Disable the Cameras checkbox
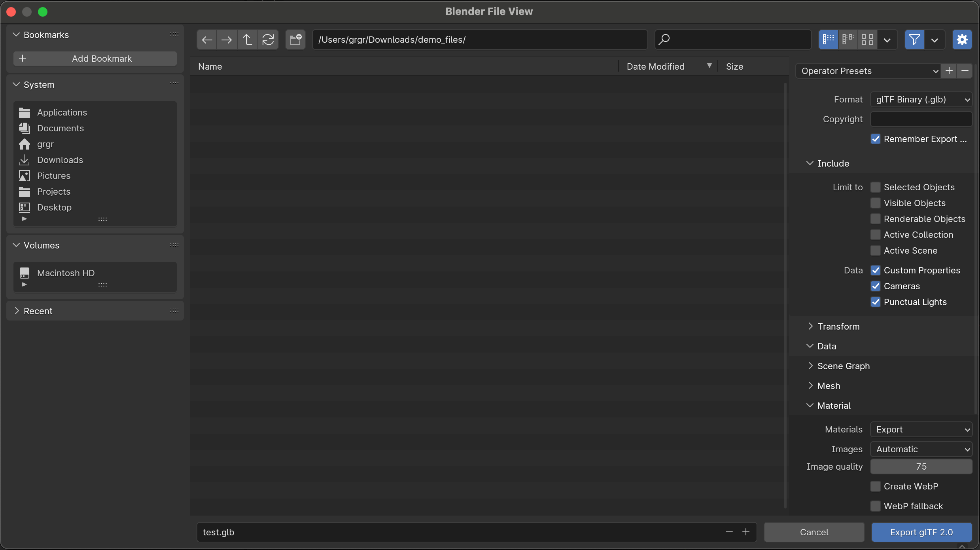Screen dimensions: 980x550 [x=876, y=286]
